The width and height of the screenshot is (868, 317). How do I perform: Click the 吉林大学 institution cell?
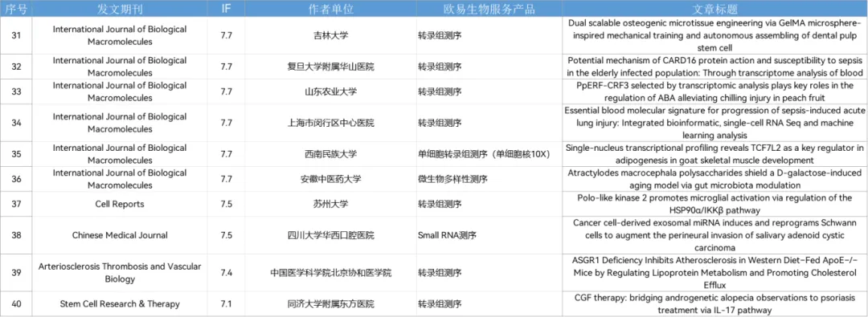pos(330,35)
